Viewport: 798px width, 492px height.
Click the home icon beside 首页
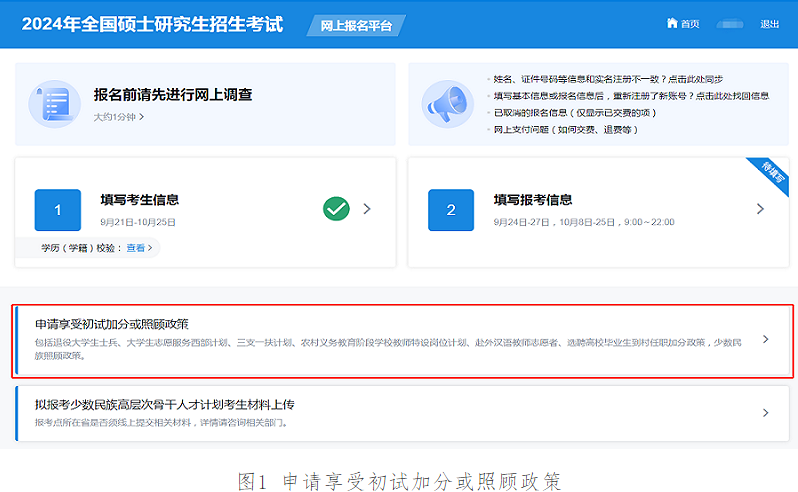(672, 24)
